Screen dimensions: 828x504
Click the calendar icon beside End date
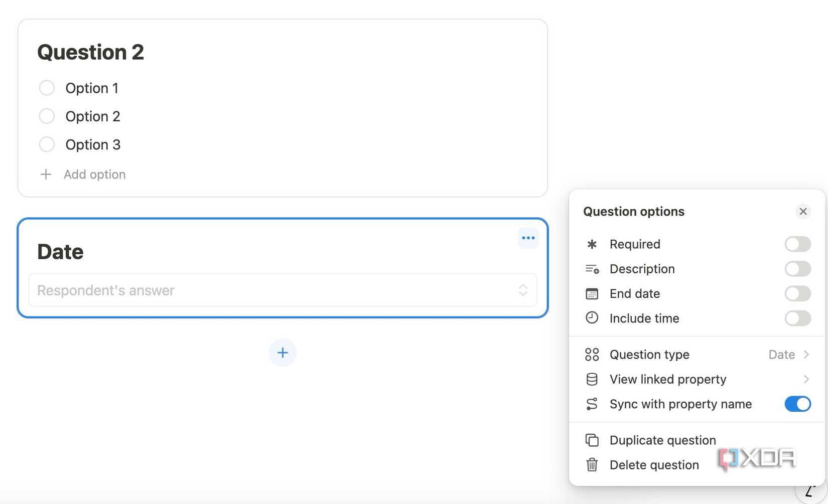[x=592, y=294]
